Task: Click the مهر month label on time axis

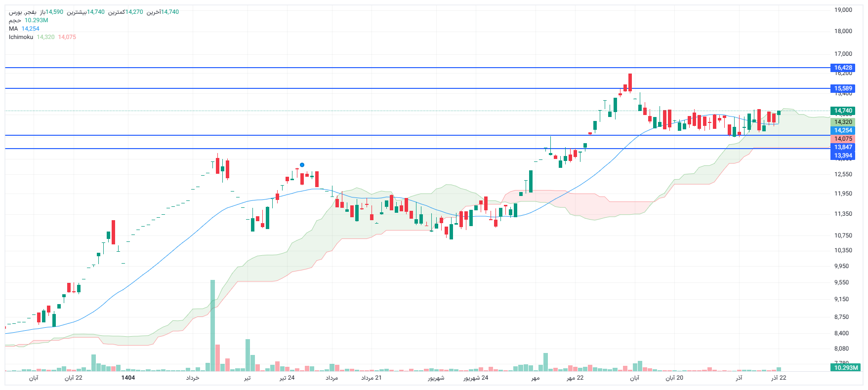Action: coord(535,378)
